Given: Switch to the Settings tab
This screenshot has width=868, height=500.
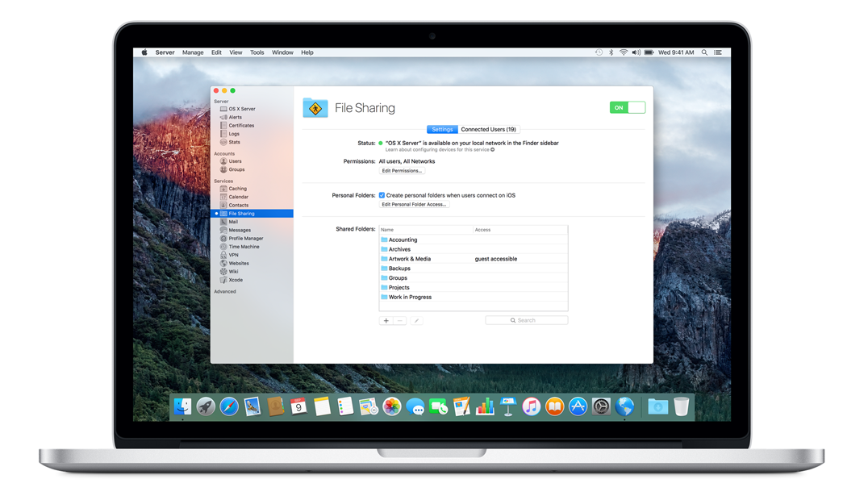Looking at the screenshot, I should [442, 130].
